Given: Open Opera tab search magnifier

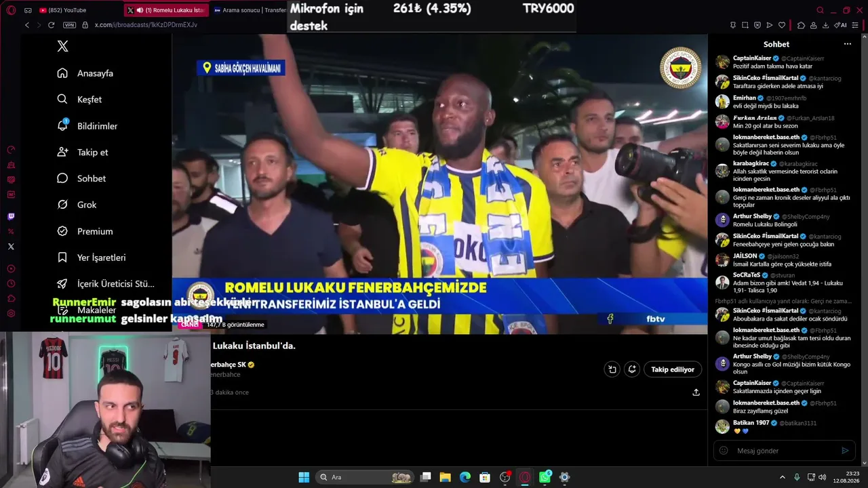Looking at the screenshot, I should pos(820,10).
